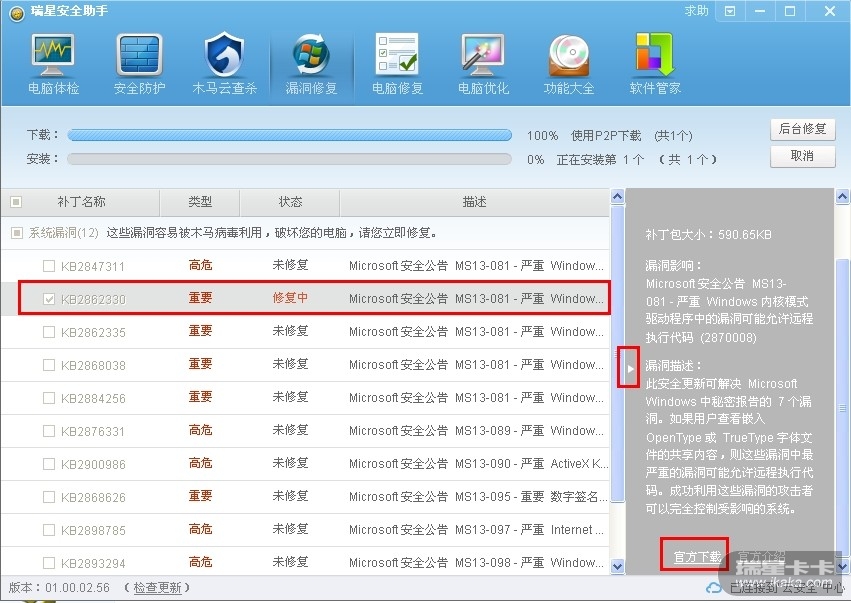Open 电脑优化 magic wand icon
The height and width of the screenshot is (603, 851).
pos(483,55)
